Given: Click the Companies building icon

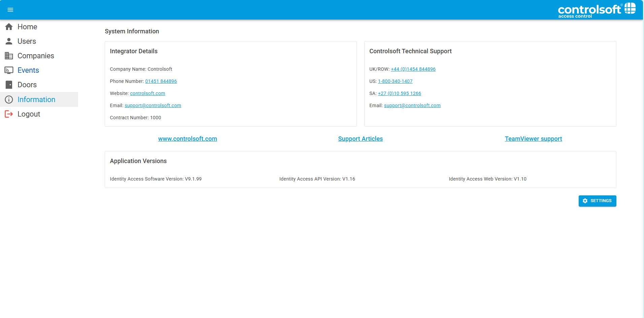Looking at the screenshot, I should point(9,56).
